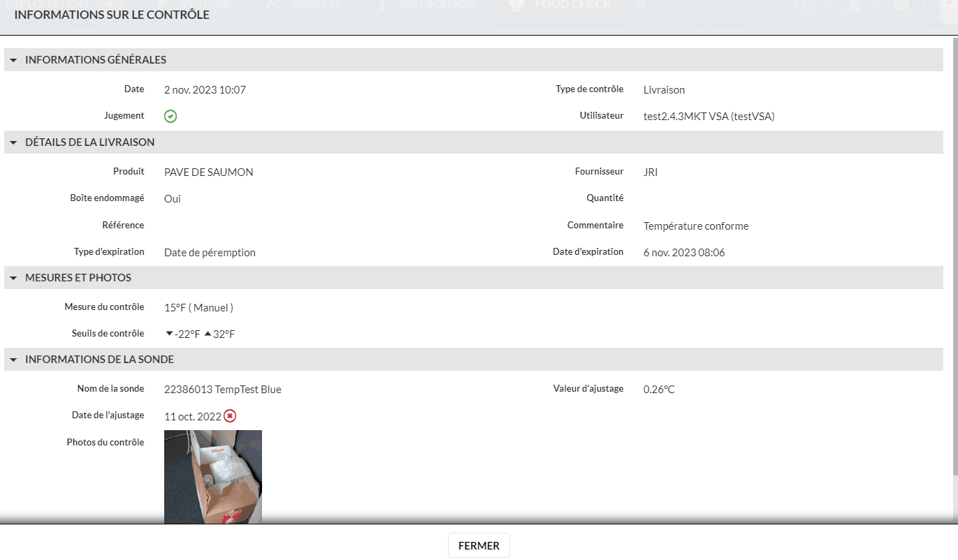The image size is (958, 560).
Task: Click the expiration date 6 nov. 2023 08:06
Action: coord(684,253)
